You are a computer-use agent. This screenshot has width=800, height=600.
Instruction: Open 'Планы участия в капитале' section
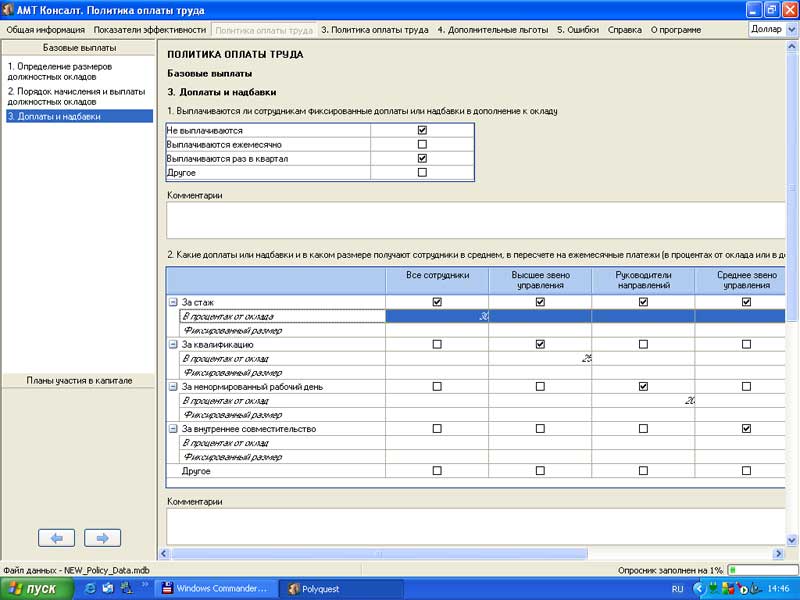[79, 380]
